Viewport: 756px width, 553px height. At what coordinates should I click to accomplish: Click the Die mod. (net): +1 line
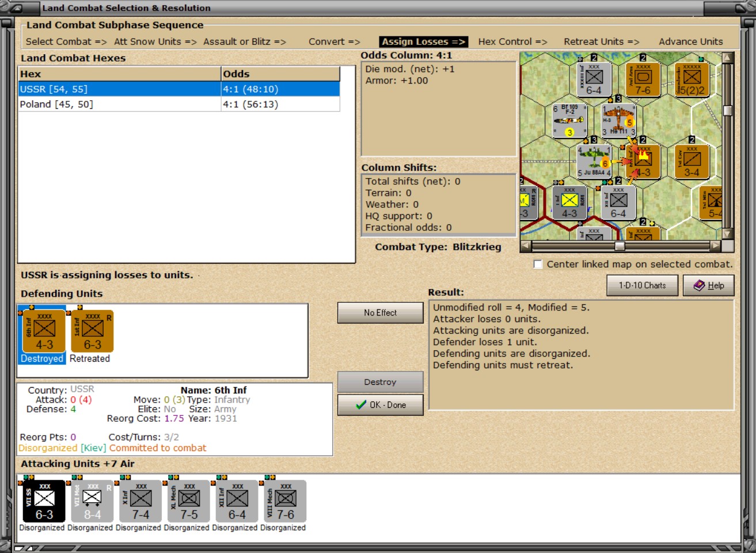[410, 69]
